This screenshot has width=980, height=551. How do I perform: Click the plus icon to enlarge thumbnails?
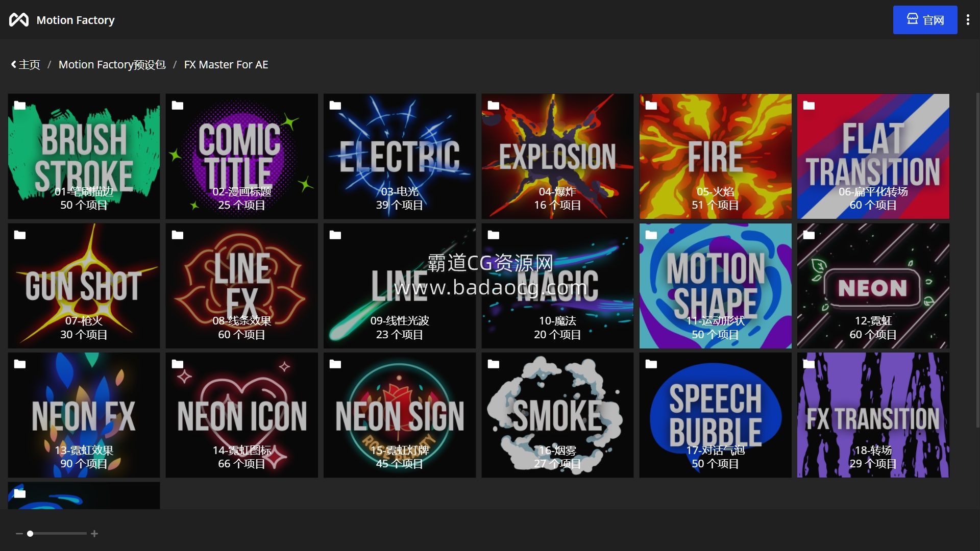[94, 534]
